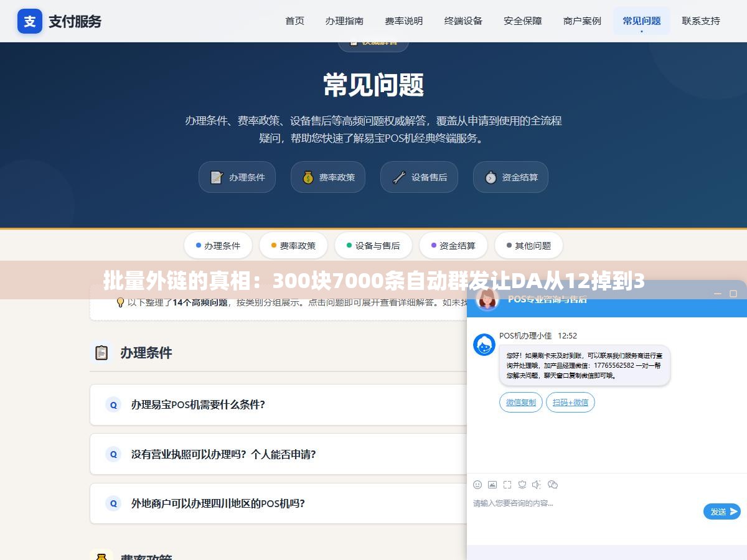The image size is (747, 560).
Task: Click the rating icon in chat toolbar
Action: (522, 485)
